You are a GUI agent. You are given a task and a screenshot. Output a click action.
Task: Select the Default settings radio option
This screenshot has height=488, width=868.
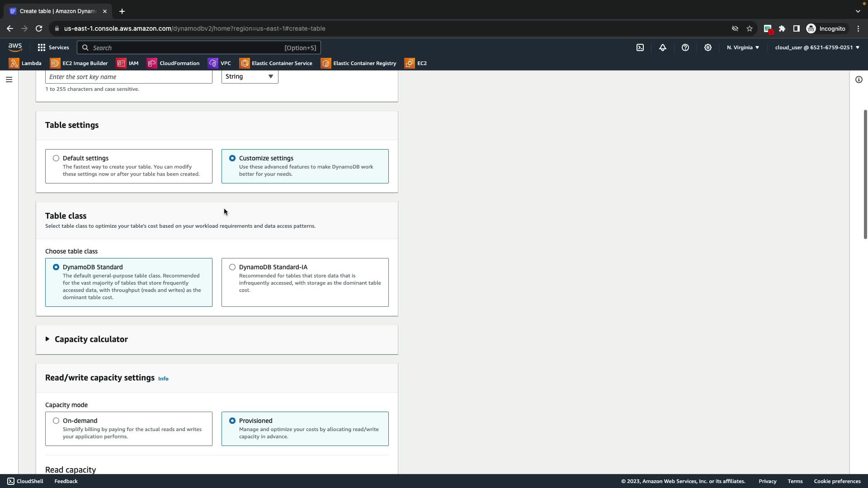[x=56, y=158]
